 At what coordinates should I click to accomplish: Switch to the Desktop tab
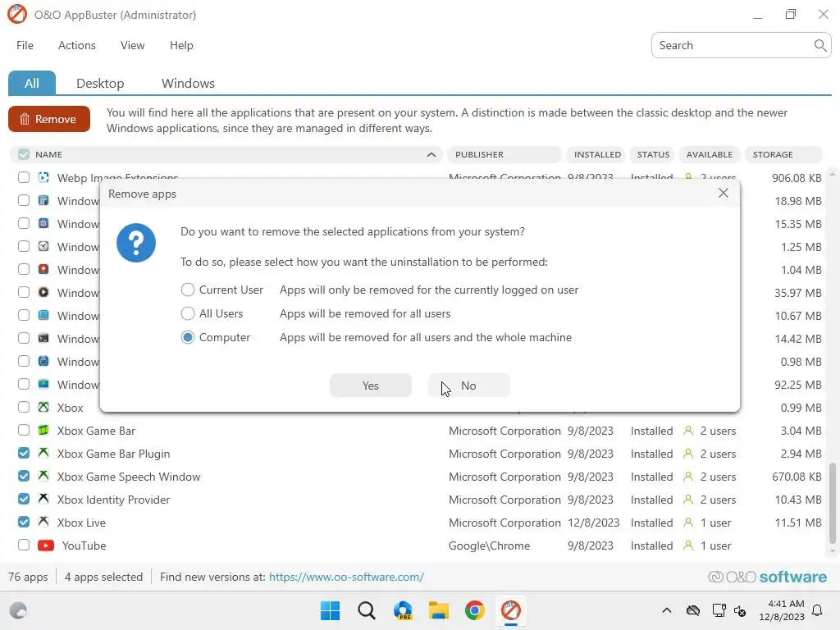coord(100,83)
